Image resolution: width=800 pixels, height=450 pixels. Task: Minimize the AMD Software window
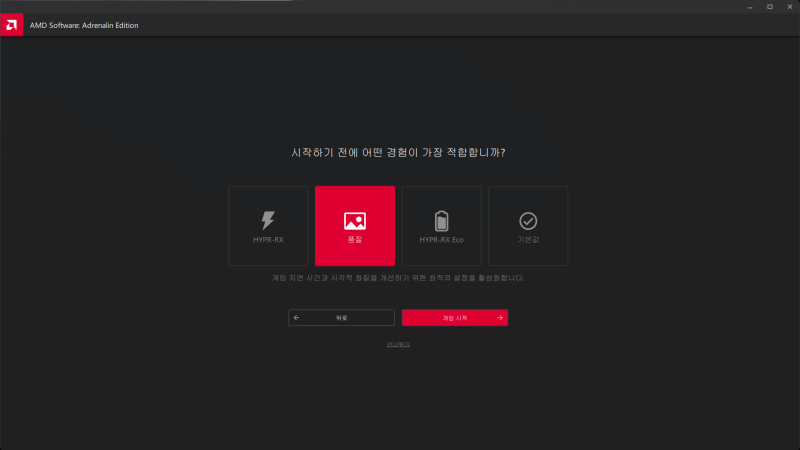(x=750, y=7)
